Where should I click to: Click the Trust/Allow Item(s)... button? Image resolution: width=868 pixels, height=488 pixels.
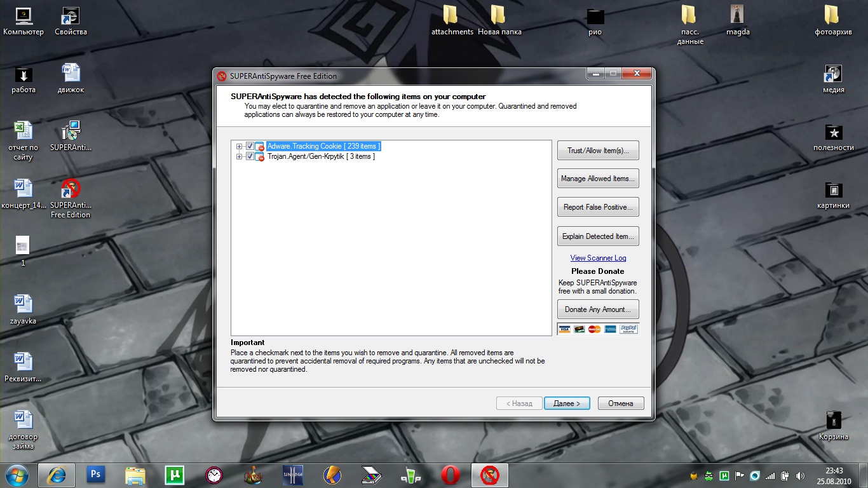tap(598, 151)
